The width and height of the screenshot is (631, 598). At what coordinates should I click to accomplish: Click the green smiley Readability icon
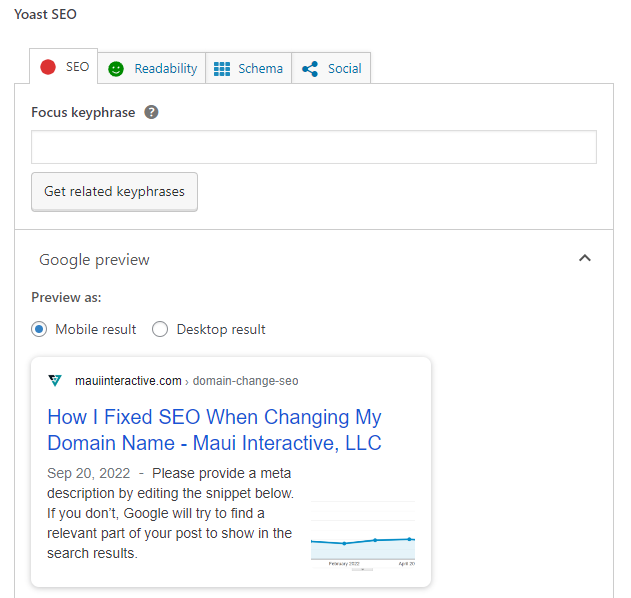(116, 69)
